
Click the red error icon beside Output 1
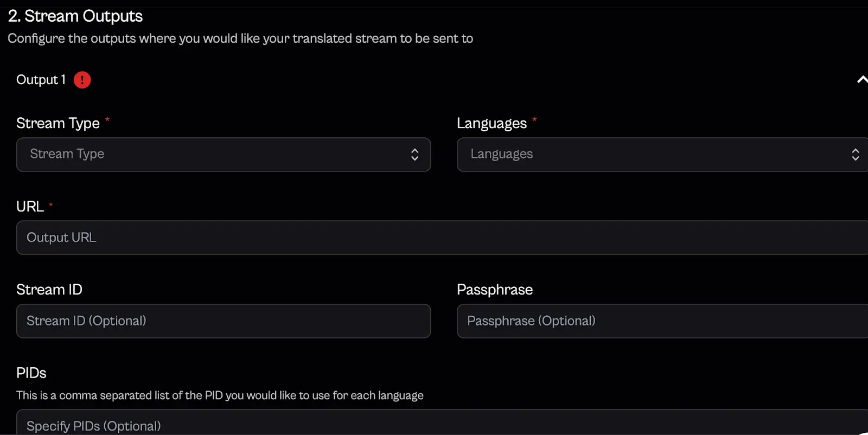click(82, 80)
